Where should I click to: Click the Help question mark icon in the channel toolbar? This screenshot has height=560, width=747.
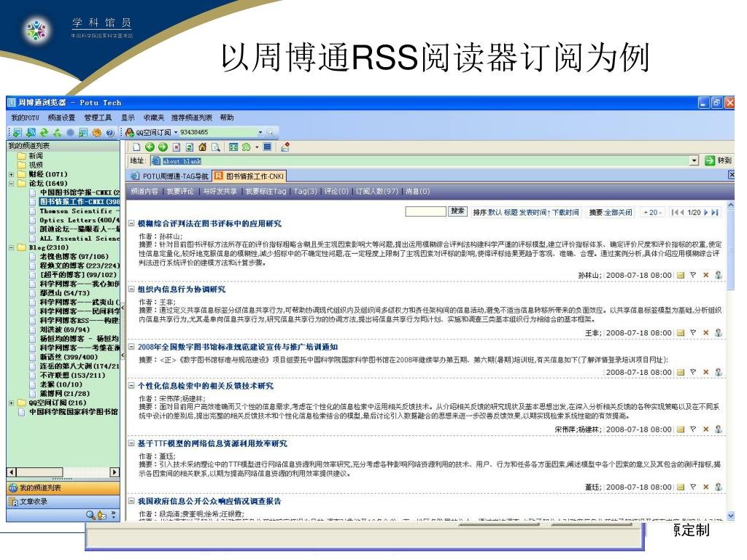point(109,133)
